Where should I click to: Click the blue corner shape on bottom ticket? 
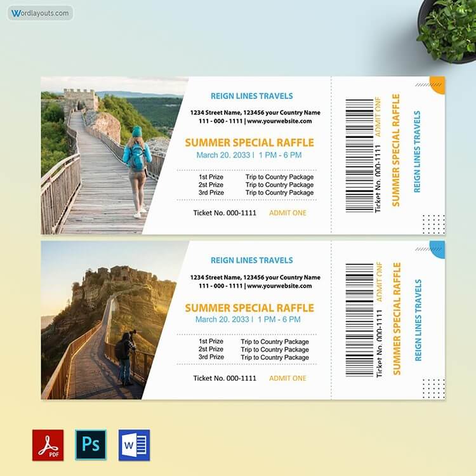click(438, 248)
